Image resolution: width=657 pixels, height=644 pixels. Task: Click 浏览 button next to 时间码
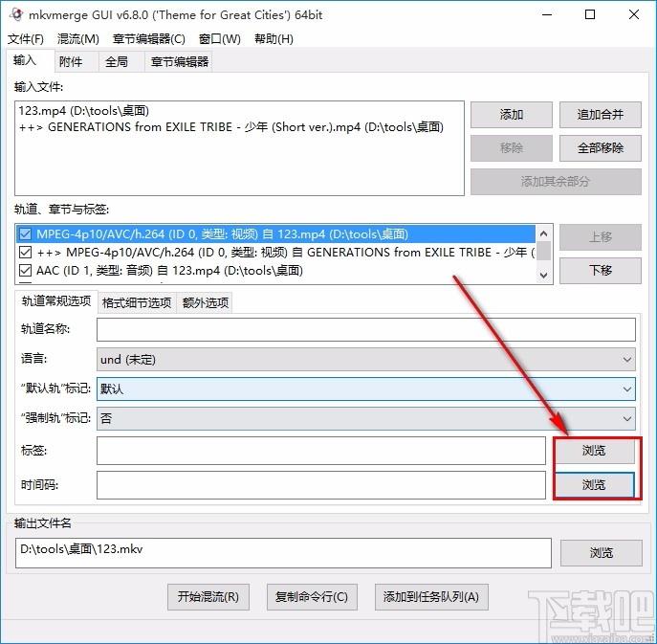(594, 485)
